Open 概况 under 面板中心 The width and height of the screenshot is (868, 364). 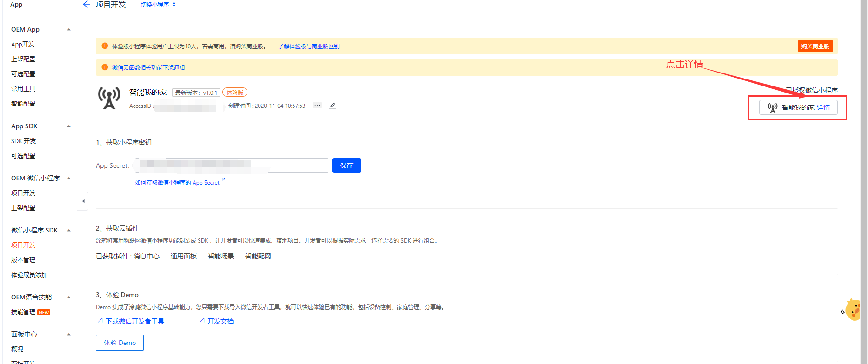tap(17, 349)
